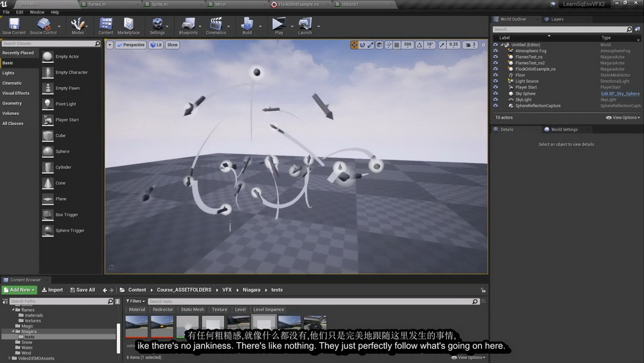The width and height of the screenshot is (644, 363).
Task: Open the Marketplace toolbar icon
Action: coord(129,26)
